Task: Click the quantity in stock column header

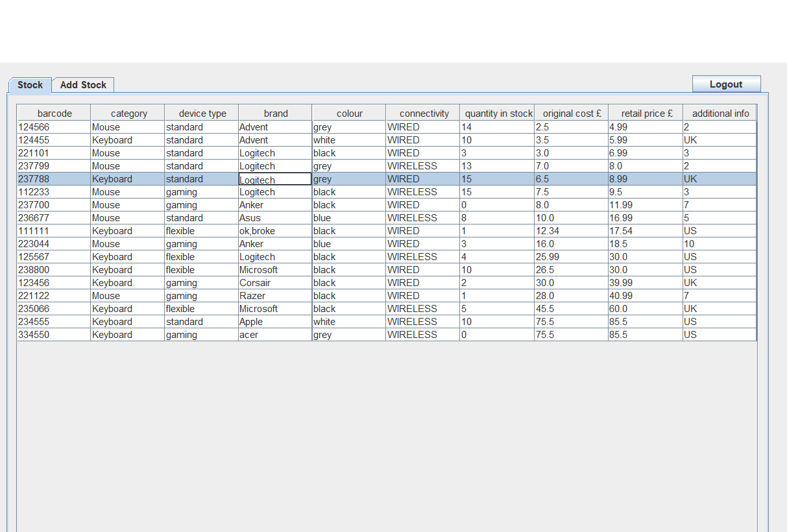Action: click(x=497, y=113)
